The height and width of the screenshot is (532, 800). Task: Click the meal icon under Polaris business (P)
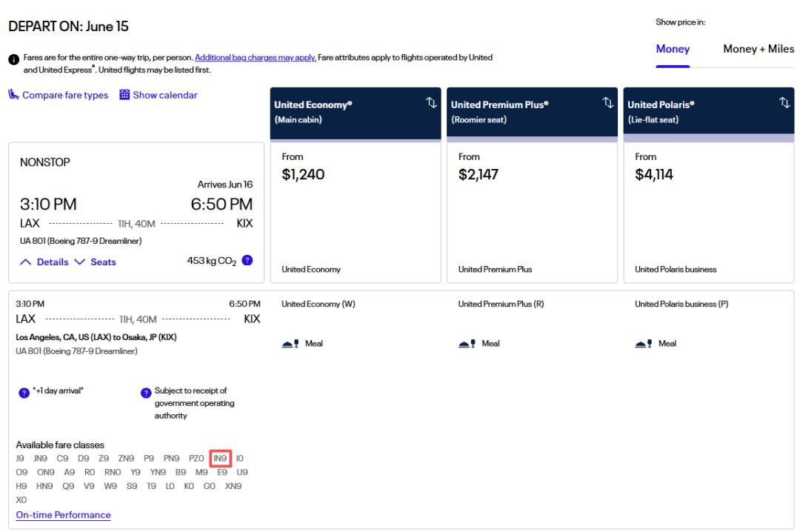(x=644, y=344)
